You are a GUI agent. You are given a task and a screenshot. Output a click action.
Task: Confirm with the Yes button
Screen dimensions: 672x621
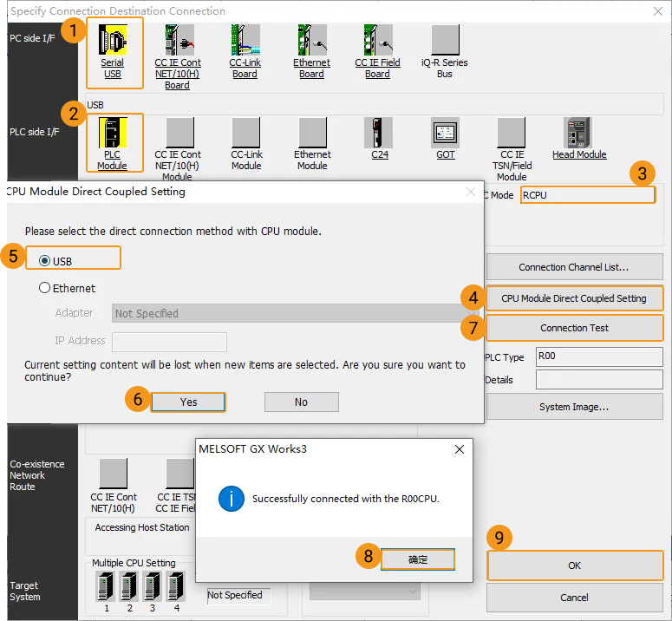point(188,402)
